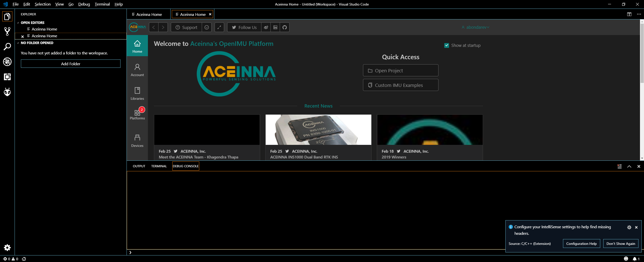Open the Libraries page
Viewport: 644px width, 262px height.
[x=137, y=93]
